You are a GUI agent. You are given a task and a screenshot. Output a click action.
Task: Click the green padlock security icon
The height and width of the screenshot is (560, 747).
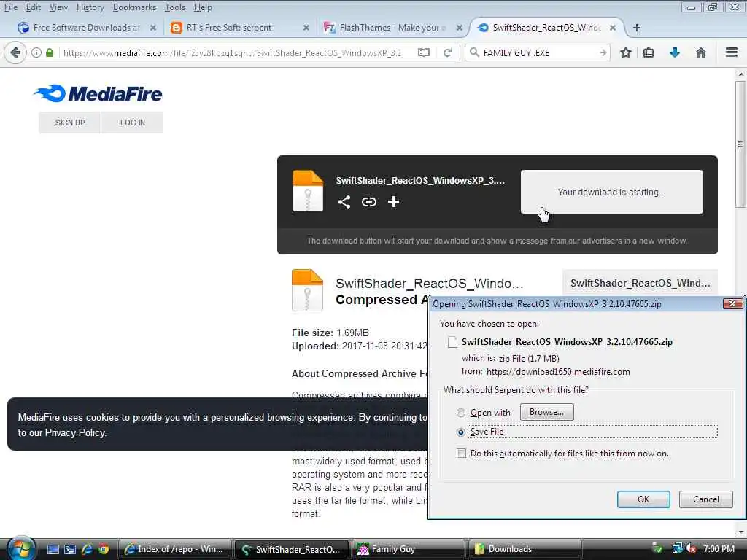coord(50,52)
